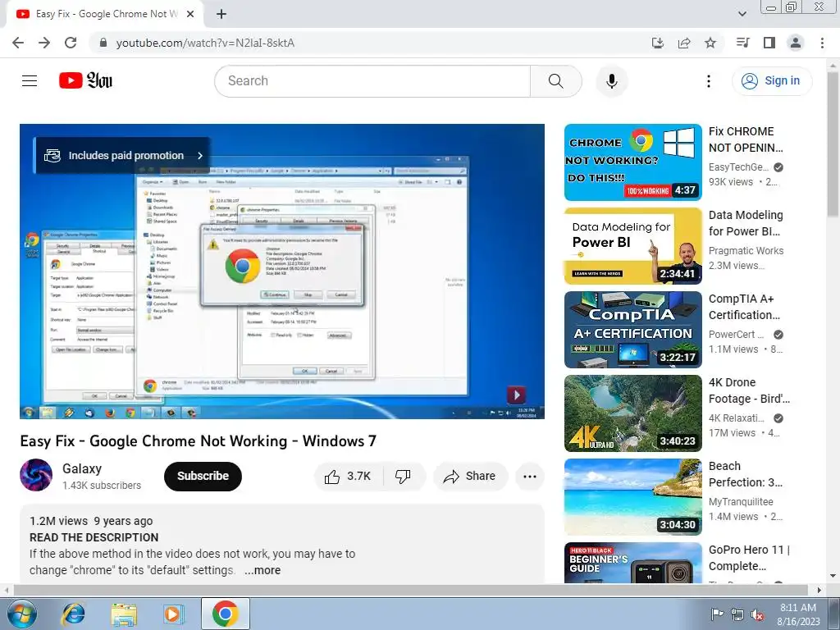Open the 8:11 AM system clock
840x630 pixels.
[x=798, y=614]
